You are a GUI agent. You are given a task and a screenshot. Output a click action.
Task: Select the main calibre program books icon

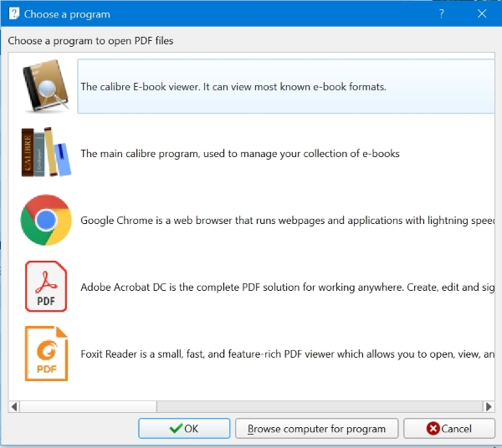46,152
